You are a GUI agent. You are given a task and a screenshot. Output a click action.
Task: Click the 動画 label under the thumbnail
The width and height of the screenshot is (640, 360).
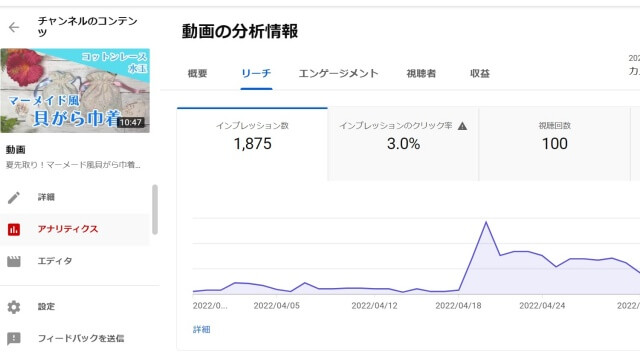click(x=16, y=150)
